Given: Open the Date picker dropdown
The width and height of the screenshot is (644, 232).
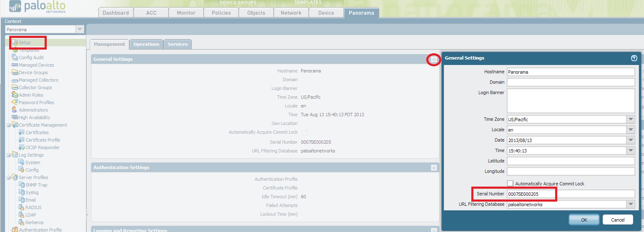Looking at the screenshot, I should click(631, 140).
